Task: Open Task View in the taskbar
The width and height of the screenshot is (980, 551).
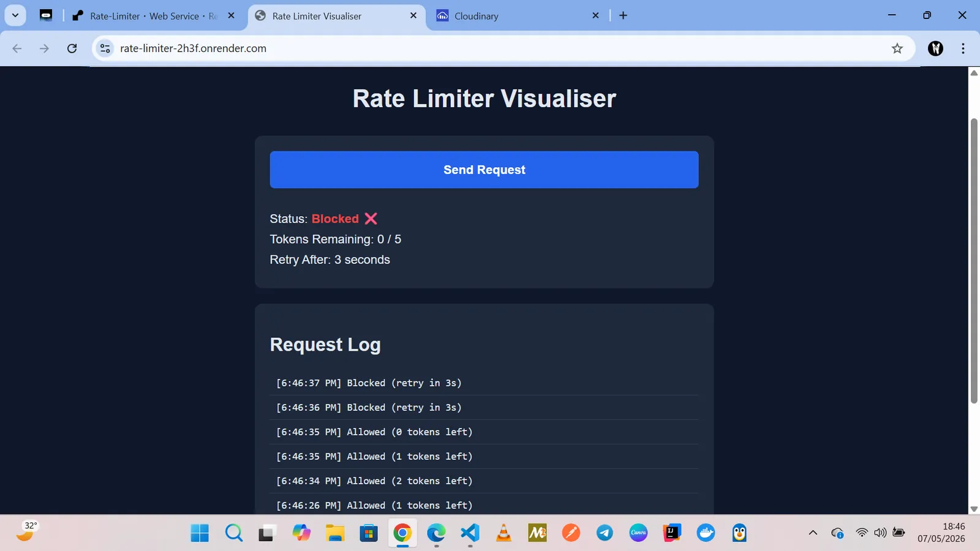Action: tap(266, 533)
